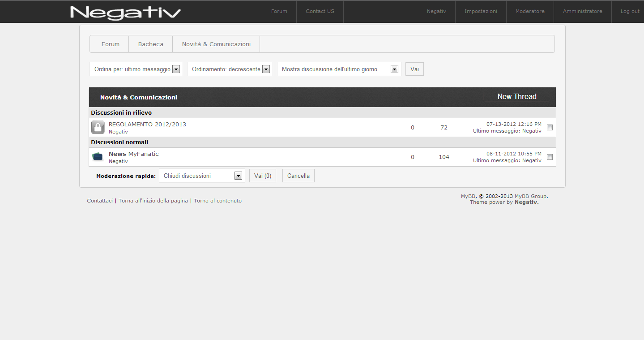The width and height of the screenshot is (644, 340).
Task: Click the view count 72 for REGOLAMENTO
Action: [x=444, y=128]
